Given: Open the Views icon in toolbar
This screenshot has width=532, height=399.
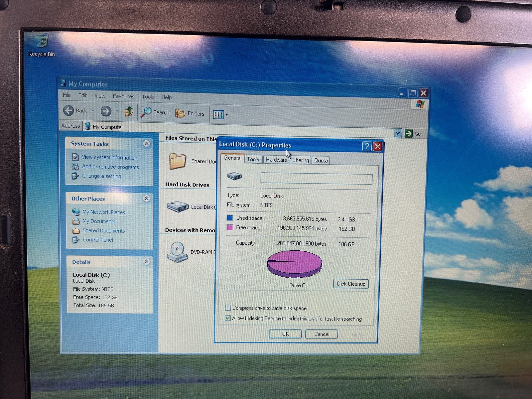Looking at the screenshot, I should (218, 115).
